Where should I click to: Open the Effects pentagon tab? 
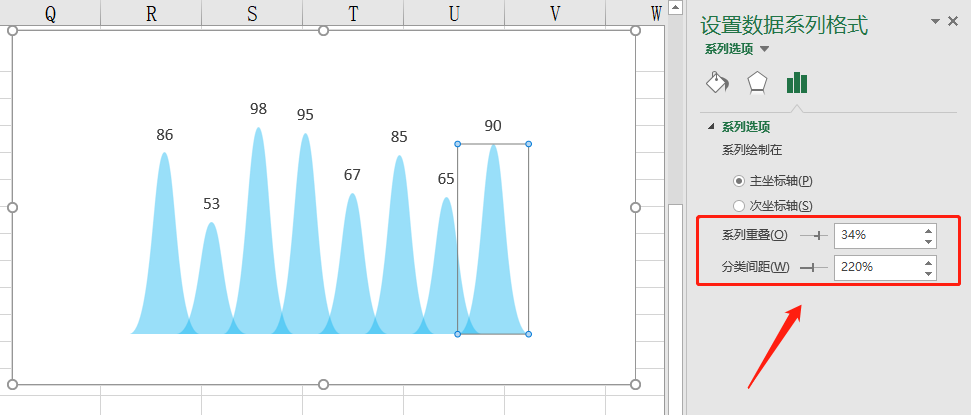(757, 82)
